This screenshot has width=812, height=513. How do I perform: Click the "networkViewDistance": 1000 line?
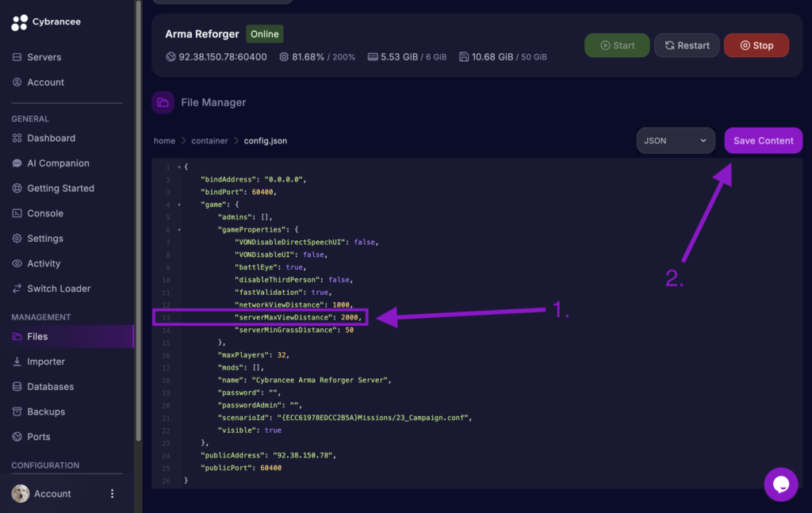(293, 305)
